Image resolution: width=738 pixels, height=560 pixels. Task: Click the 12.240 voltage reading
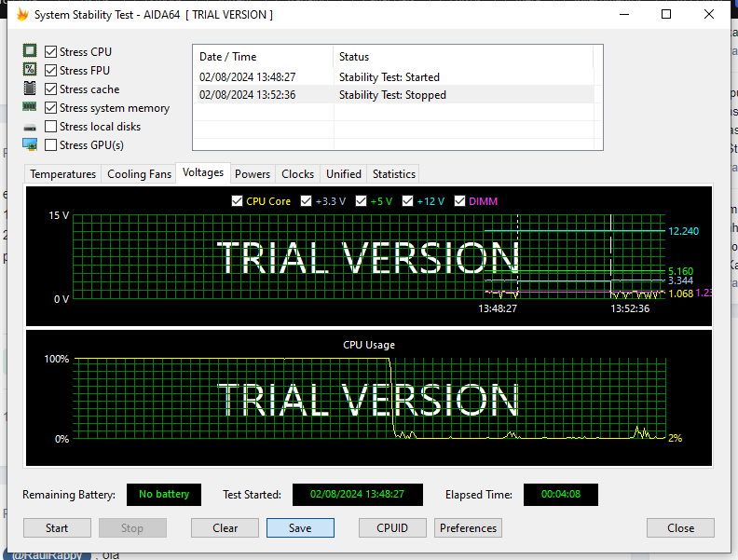click(683, 231)
